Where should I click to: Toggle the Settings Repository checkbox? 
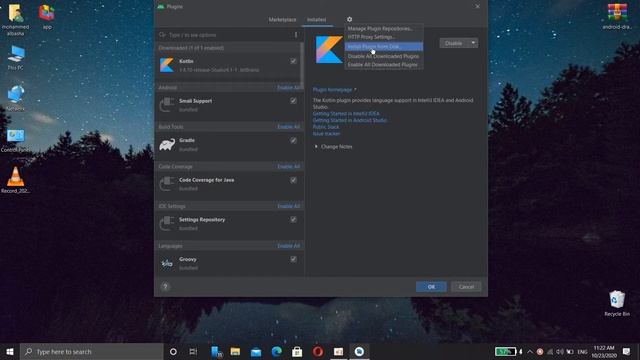click(293, 220)
